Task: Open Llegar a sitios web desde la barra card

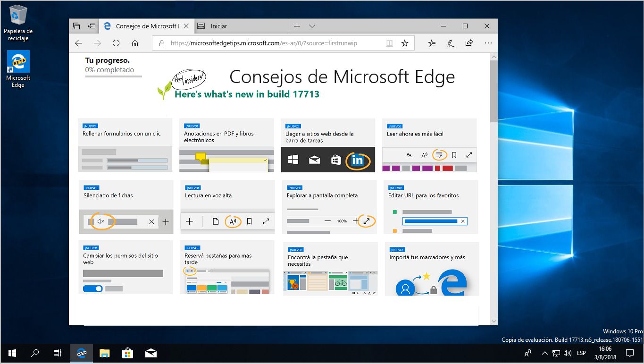Action: (x=328, y=145)
